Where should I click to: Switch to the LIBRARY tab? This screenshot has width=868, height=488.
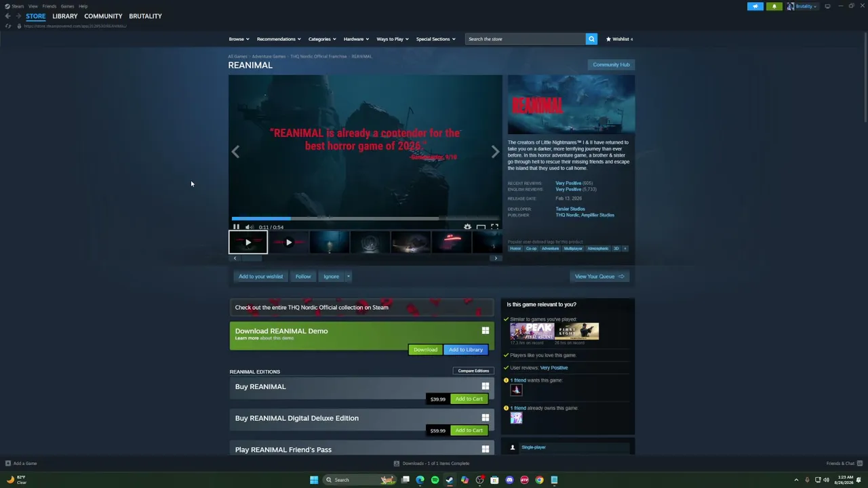(x=65, y=16)
